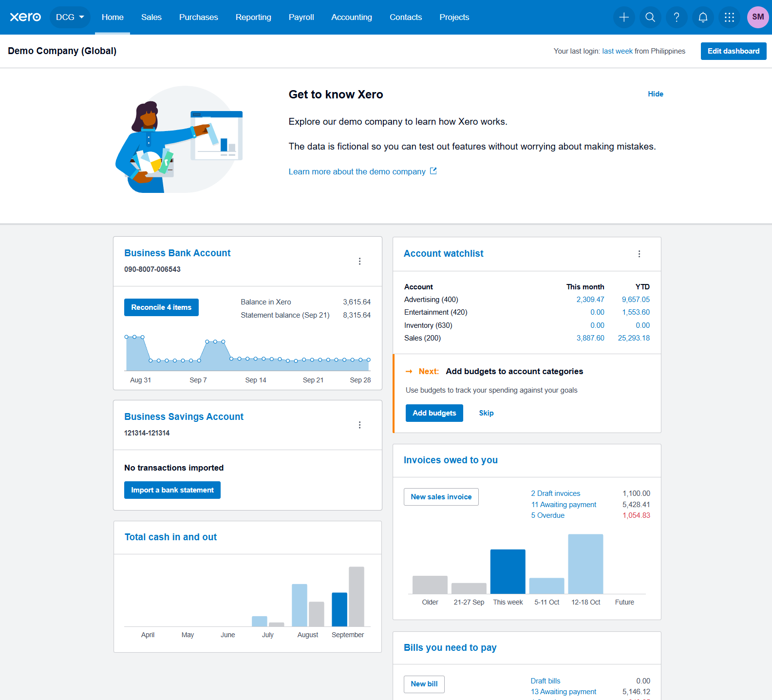The image size is (772, 700).
Task: Open Business Savings Account three-dot menu
Action: coord(360,425)
